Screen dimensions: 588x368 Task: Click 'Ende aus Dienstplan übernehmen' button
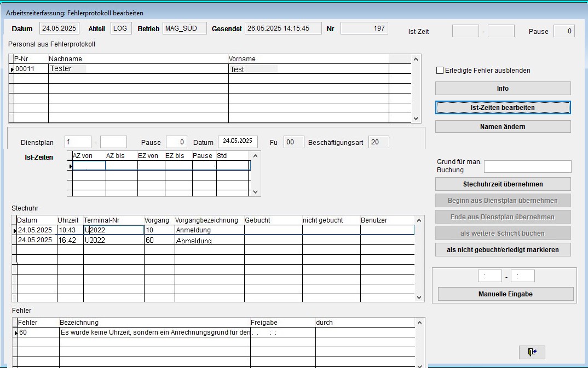point(503,217)
